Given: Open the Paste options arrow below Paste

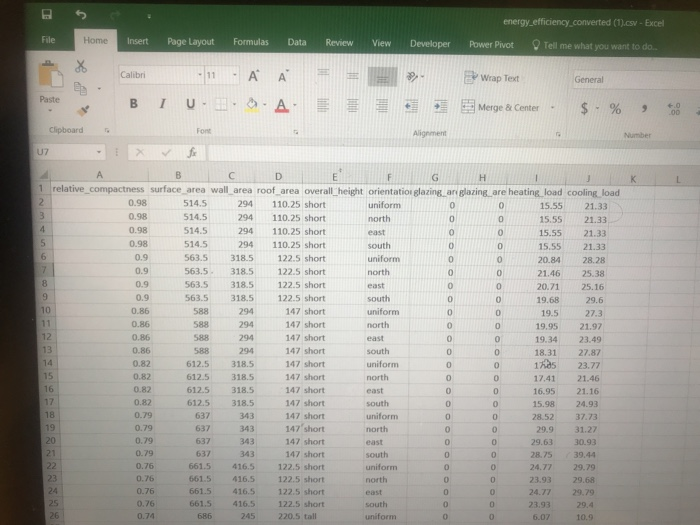Looking at the screenshot, I should pos(50,110).
